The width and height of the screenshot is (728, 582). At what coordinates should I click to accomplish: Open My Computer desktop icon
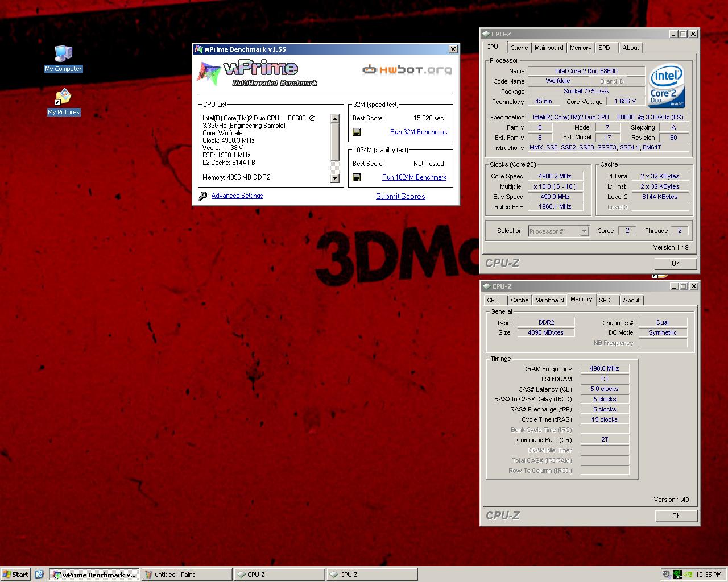click(x=64, y=59)
